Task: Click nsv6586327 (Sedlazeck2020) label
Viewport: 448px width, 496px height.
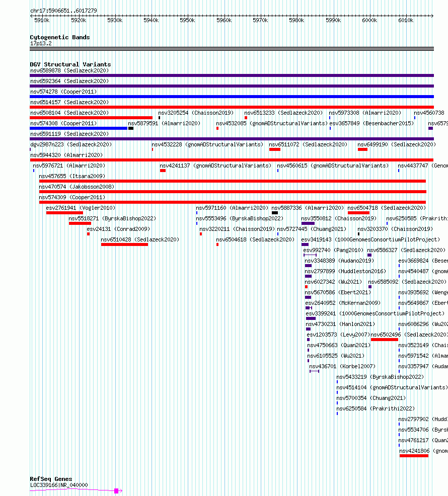Action: point(406,250)
